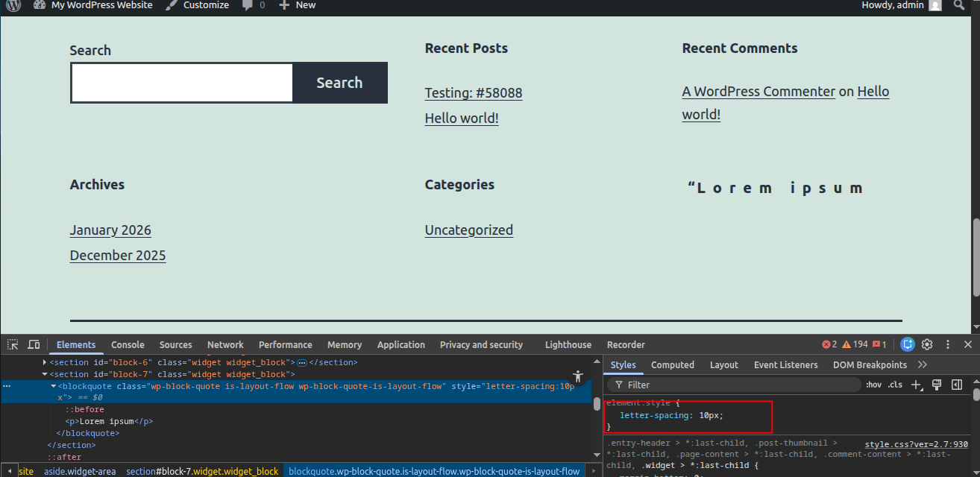Image resolution: width=980 pixels, height=477 pixels.
Task: Collapse the block-7 section node
Action: click(x=45, y=374)
